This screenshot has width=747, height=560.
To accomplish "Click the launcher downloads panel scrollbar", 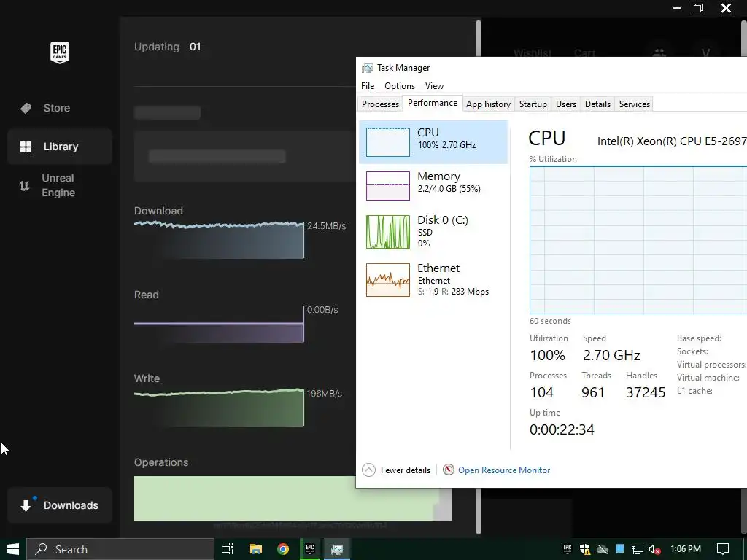I will (x=478, y=276).
